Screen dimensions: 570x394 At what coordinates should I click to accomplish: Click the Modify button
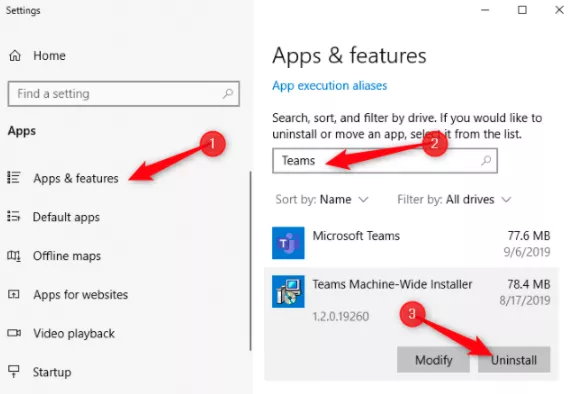[433, 360]
